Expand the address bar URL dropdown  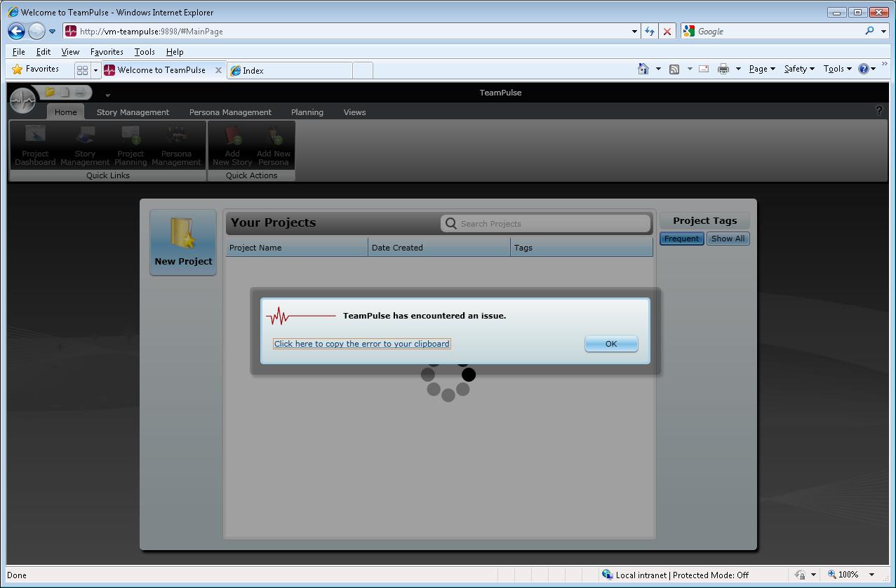pyautogui.click(x=634, y=31)
